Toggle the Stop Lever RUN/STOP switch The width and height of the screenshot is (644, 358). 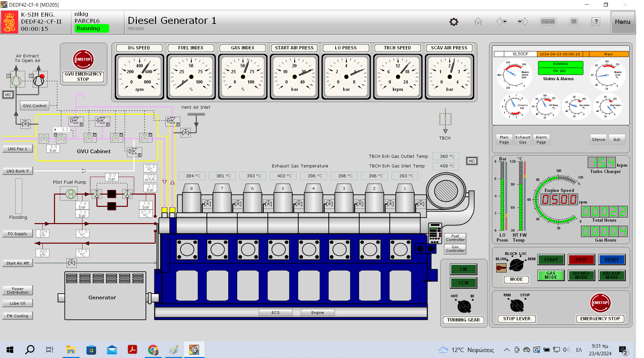point(517,305)
